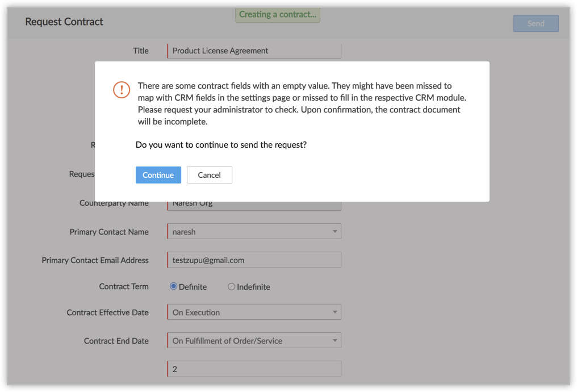The width and height of the screenshot is (577, 392).
Task: Click the 'Do you want to continue' question text
Action: [x=221, y=145]
